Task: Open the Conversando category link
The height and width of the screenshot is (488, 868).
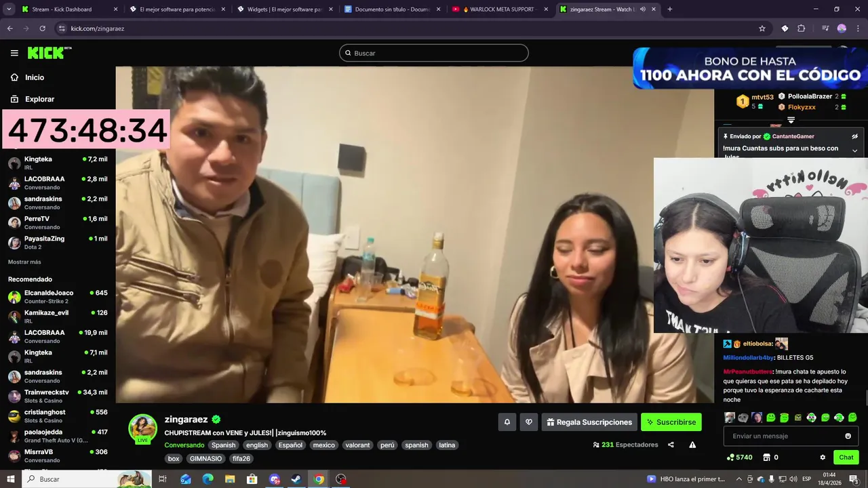Action: [184, 445]
